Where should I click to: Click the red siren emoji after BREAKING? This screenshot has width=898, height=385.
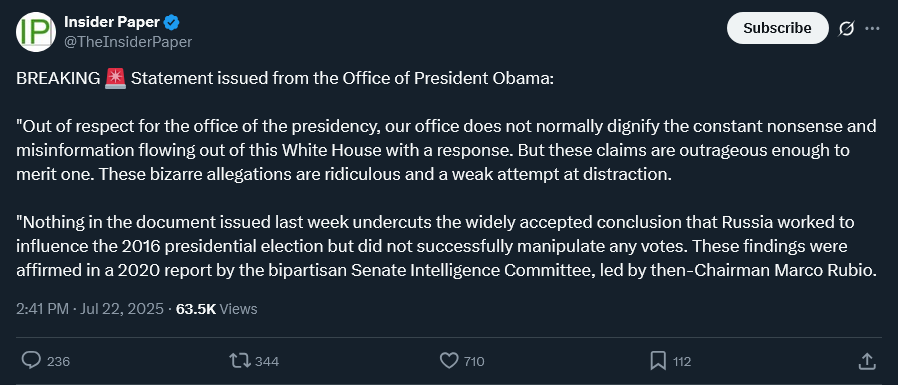[x=115, y=78]
